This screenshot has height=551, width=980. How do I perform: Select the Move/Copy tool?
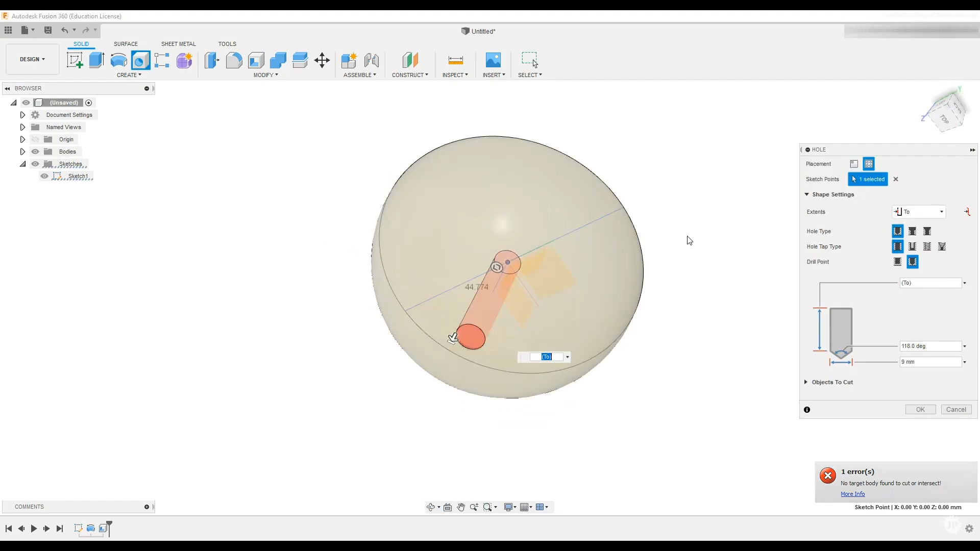coord(322,60)
